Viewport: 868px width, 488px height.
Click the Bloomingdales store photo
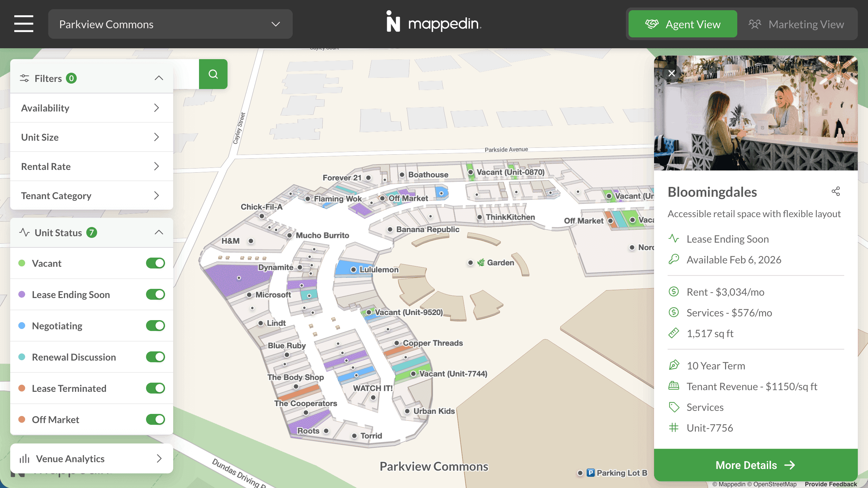pos(756,113)
